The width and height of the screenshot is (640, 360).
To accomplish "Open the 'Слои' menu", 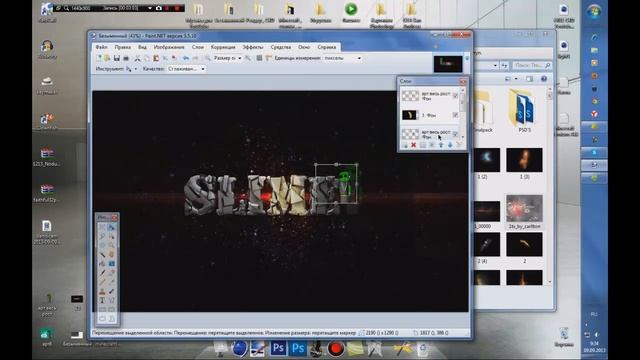I will pos(198,47).
